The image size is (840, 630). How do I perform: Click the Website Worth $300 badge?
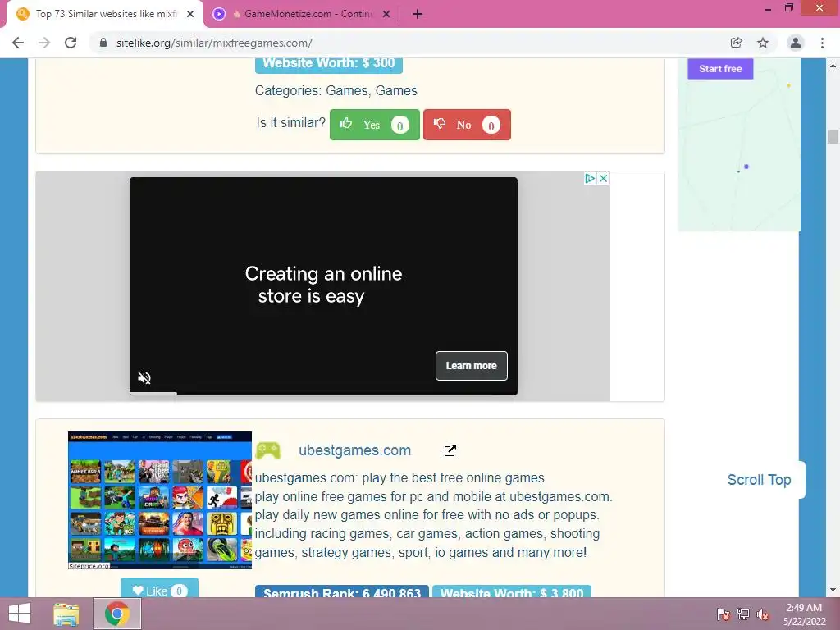pyautogui.click(x=329, y=64)
